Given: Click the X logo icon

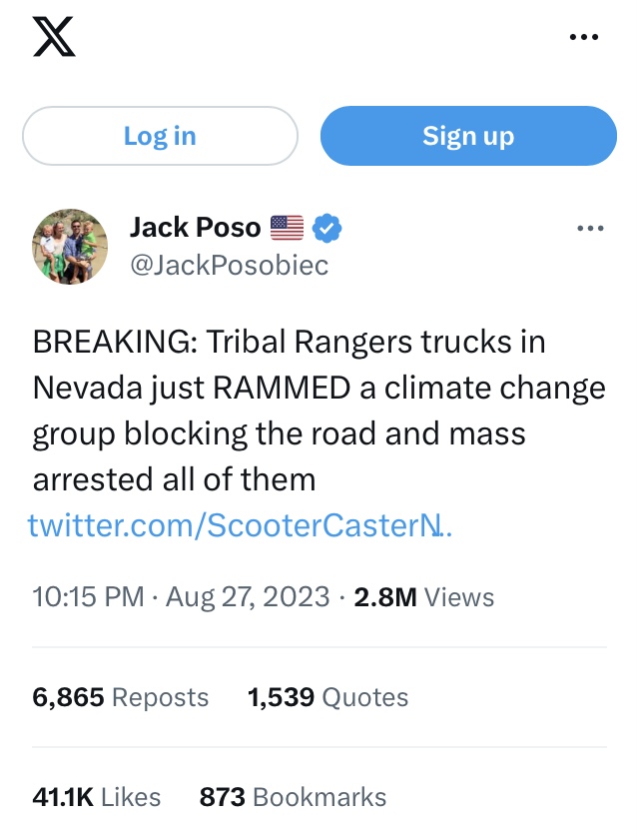Looking at the screenshot, I should [54, 38].
